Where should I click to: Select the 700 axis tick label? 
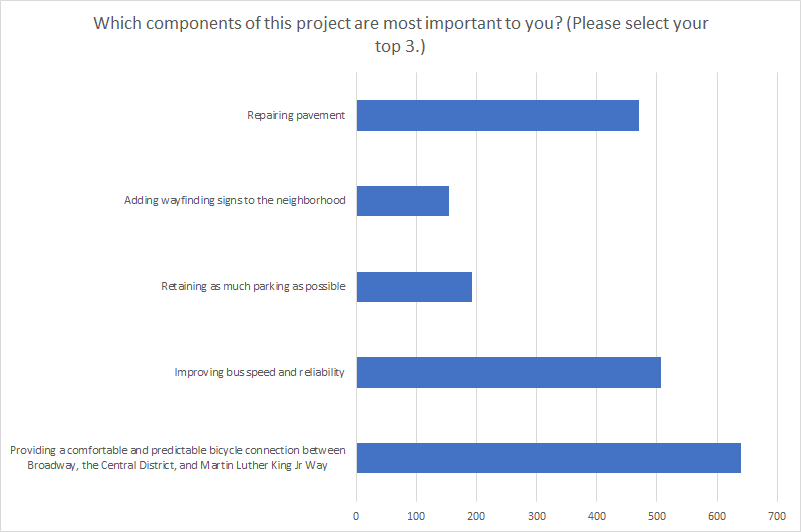pos(777,516)
